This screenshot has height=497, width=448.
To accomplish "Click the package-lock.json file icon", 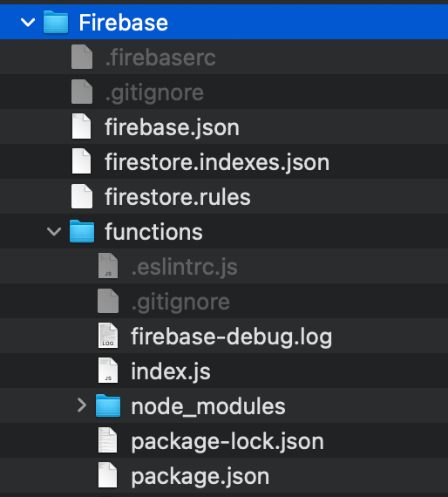I will click(108, 440).
